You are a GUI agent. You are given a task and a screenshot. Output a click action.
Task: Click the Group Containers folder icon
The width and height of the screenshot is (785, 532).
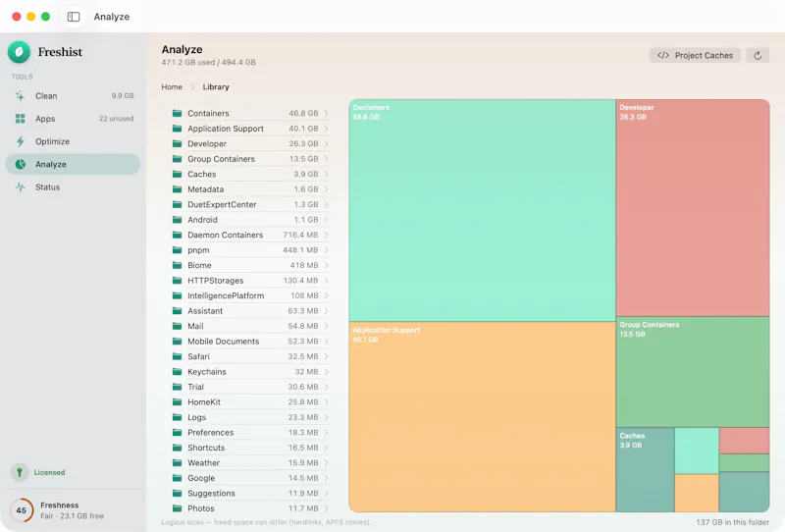(177, 159)
